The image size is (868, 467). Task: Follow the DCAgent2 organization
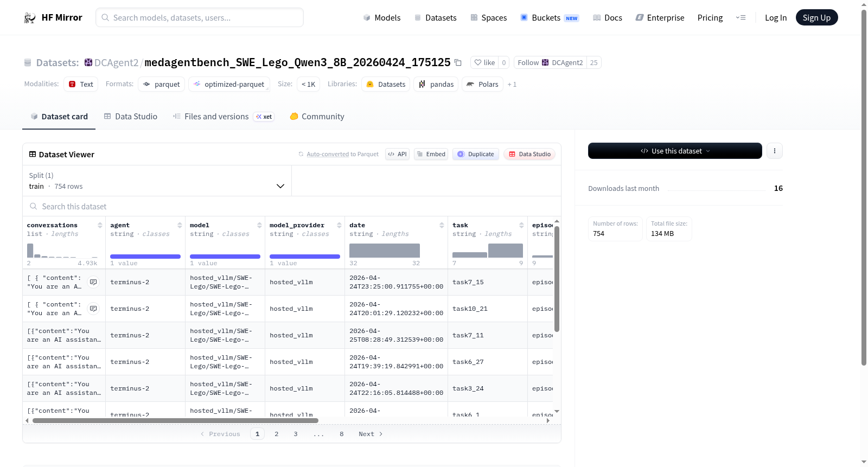click(550, 62)
